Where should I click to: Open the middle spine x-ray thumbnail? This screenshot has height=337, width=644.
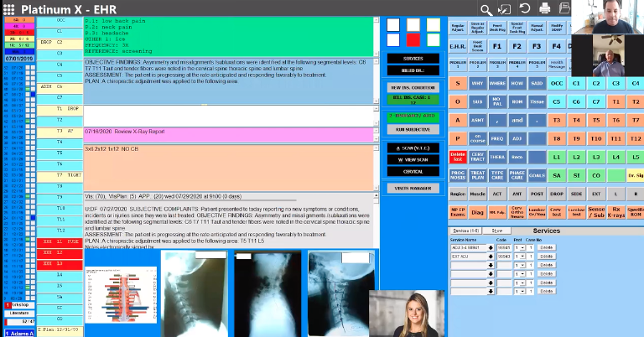(267, 294)
